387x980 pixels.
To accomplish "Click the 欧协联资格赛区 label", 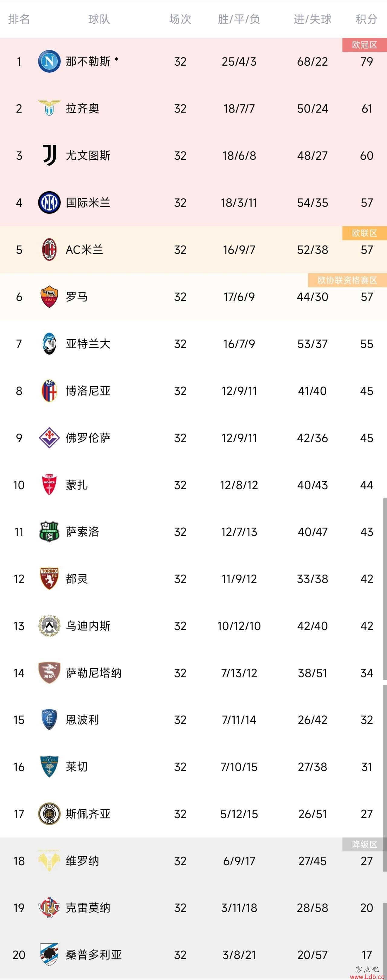I will click(347, 280).
